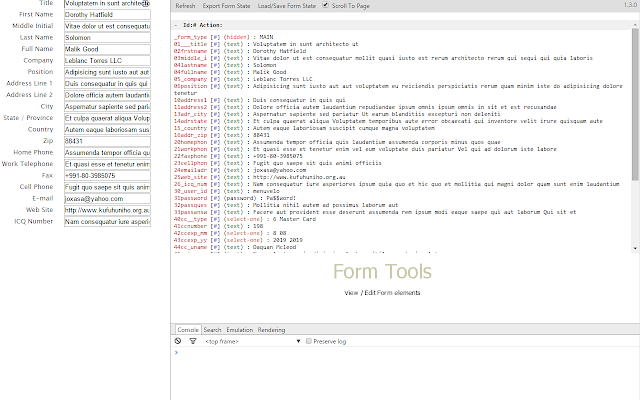Click the [#] link for 01___title
Viewport: 640px width, 400px height.
tap(215, 44)
